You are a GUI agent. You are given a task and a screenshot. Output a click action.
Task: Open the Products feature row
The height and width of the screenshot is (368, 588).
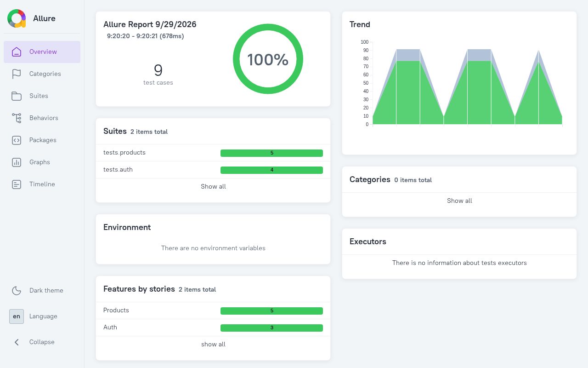(x=213, y=310)
